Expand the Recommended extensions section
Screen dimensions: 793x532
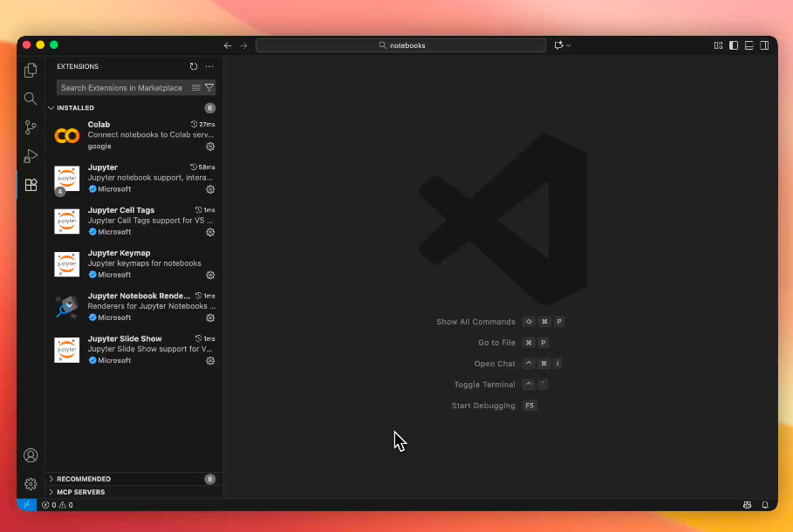[x=83, y=479]
